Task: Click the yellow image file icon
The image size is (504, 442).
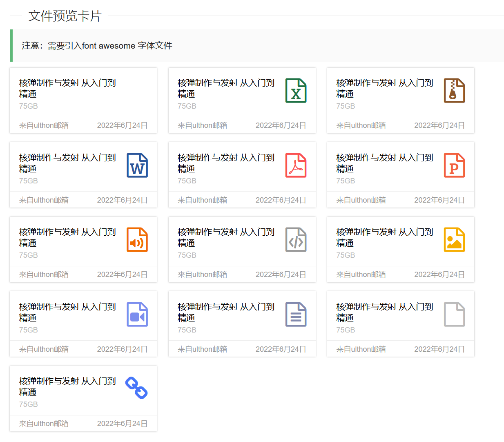Action: (454, 239)
